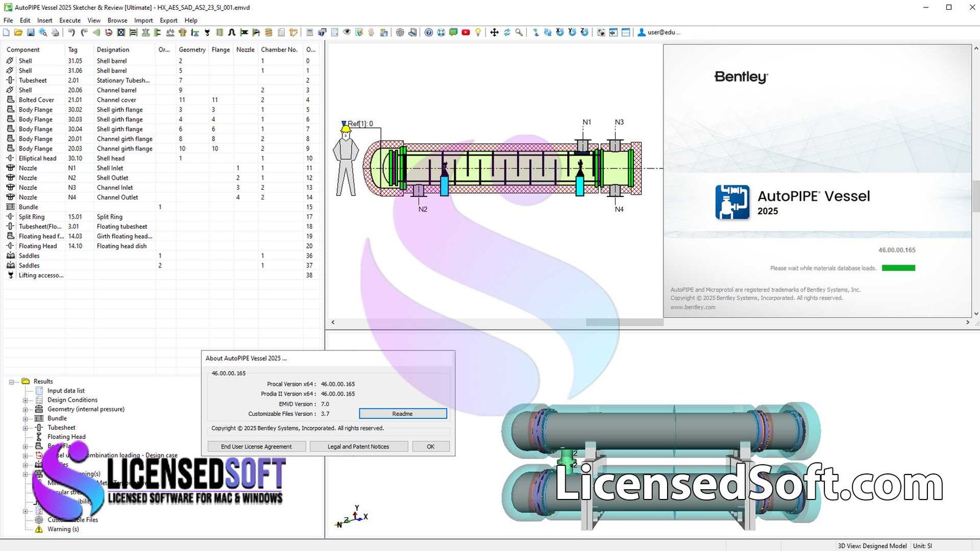The width and height of the screenshot is (980, 551).
Task: Click the New file toolbar icon
Action: (6, 32)
